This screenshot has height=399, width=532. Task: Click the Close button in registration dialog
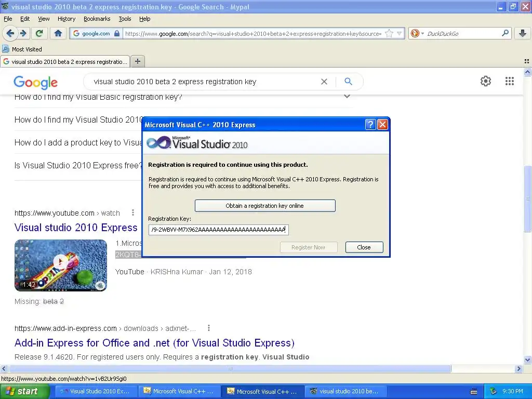click(364, 247)
